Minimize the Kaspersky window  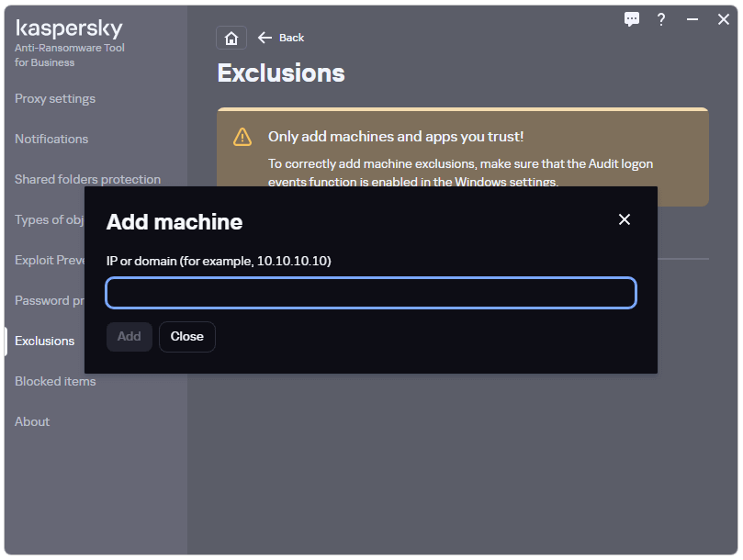coord(692,19)
